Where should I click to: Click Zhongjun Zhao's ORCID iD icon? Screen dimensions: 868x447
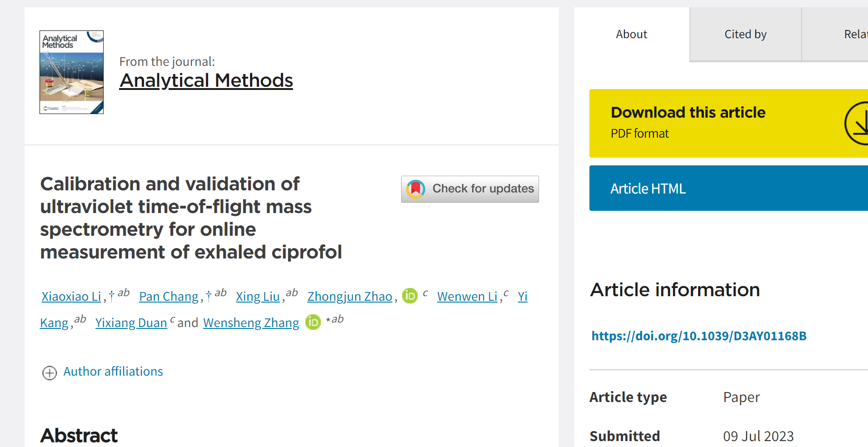pos(410,296)
